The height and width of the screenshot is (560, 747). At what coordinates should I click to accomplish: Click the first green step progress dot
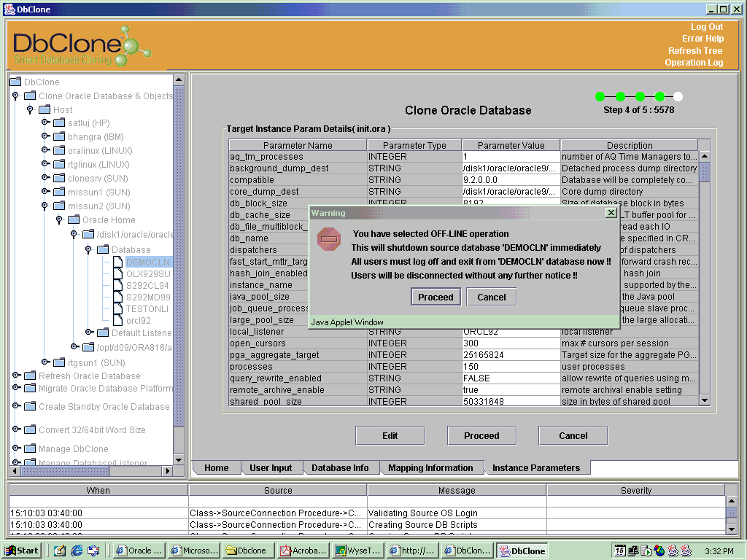coord(600,97)
